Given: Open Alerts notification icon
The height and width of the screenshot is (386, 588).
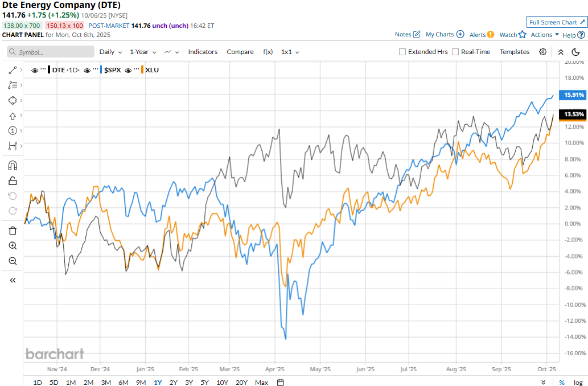Looking at the screenshot, I should click(491, 35).
